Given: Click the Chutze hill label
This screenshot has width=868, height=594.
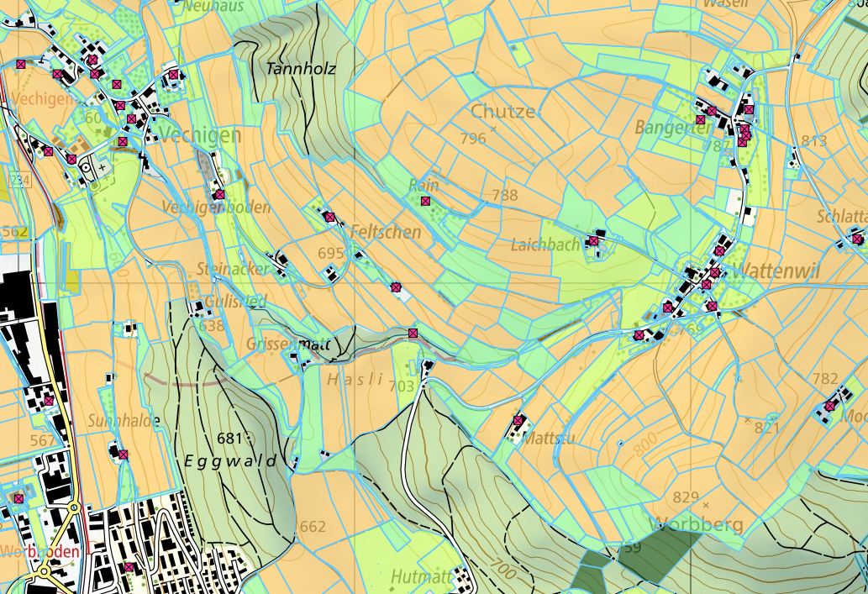Looking at the screenshot, I should [x=502, y=112].
